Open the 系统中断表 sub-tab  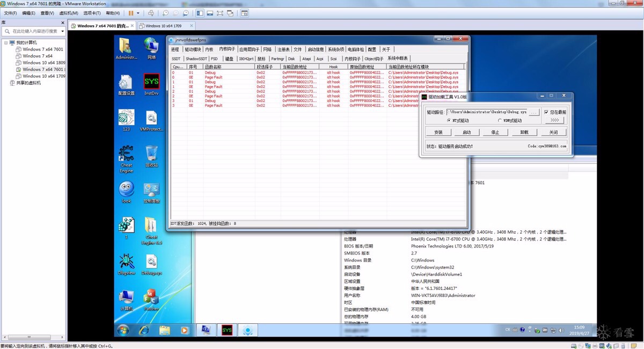398,59
